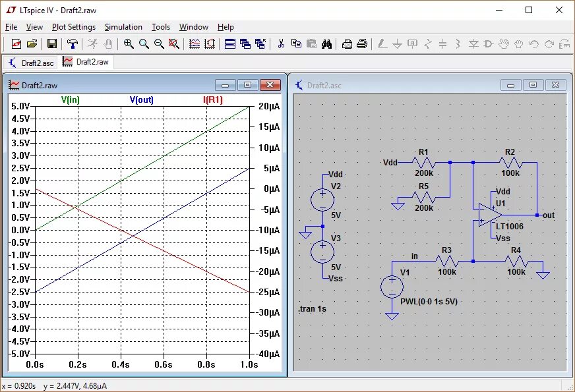Click the Undo arrow icon
Viewport: 575px width, 392px height.
[x=534, y=44]
